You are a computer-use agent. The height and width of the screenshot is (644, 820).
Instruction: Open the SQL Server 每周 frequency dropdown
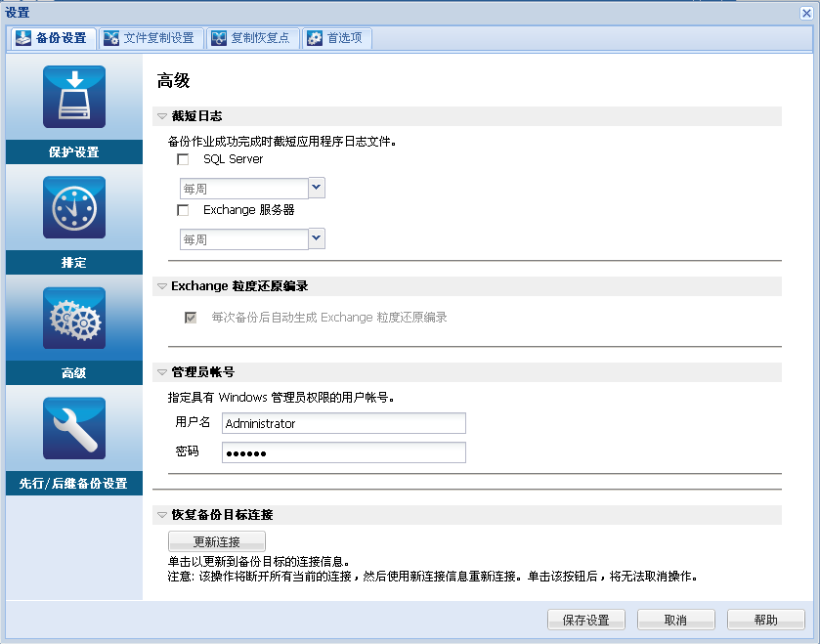click(315, 187)
